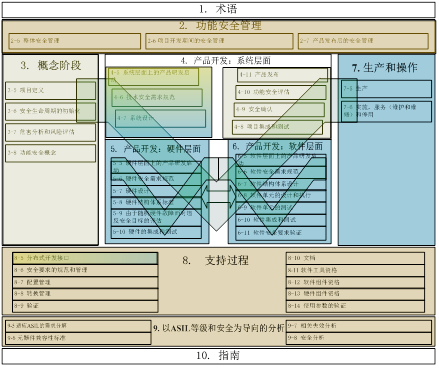This screenshot has width=439, height=368.
Task: Click the '6-10 软件集成和测试' box
Action: 281,220
